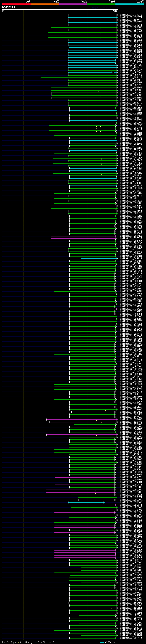Viewport: 146px width, 644px height.
Task: Click the UniRef100_B8R349 hit name
Action: pos(131,558)
